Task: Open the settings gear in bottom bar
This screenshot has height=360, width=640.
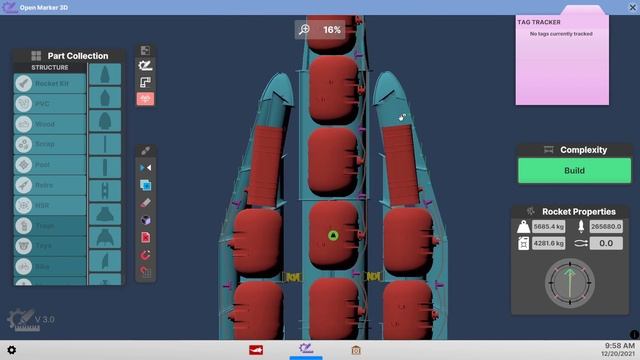Action: (11, 350)
